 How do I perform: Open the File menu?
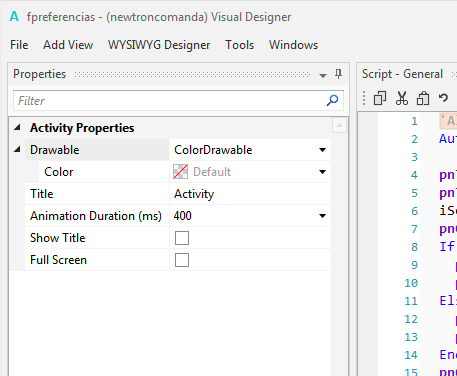coord(19,45)
